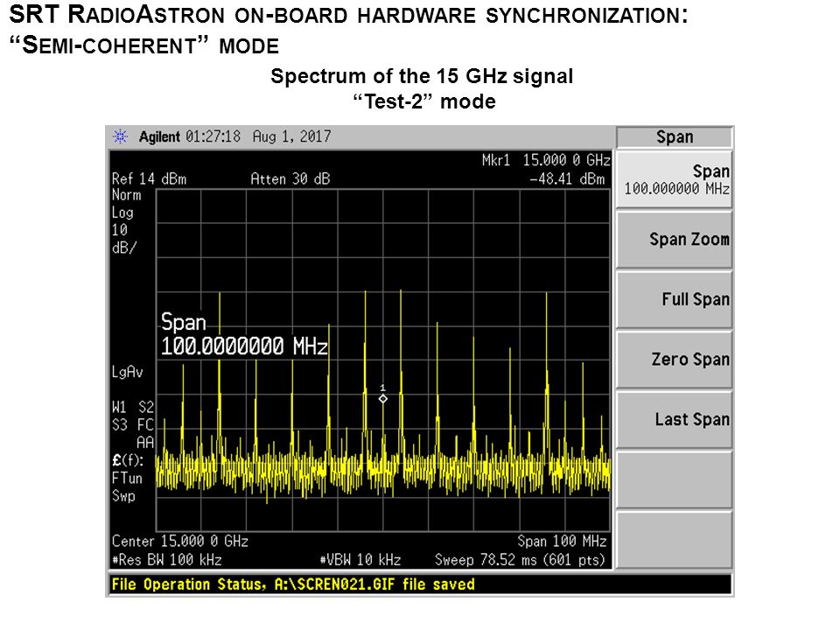
Task: Click the Span 100.0000000 MHz active entry field
Action: pyautogui.click(x=244, y=334)
